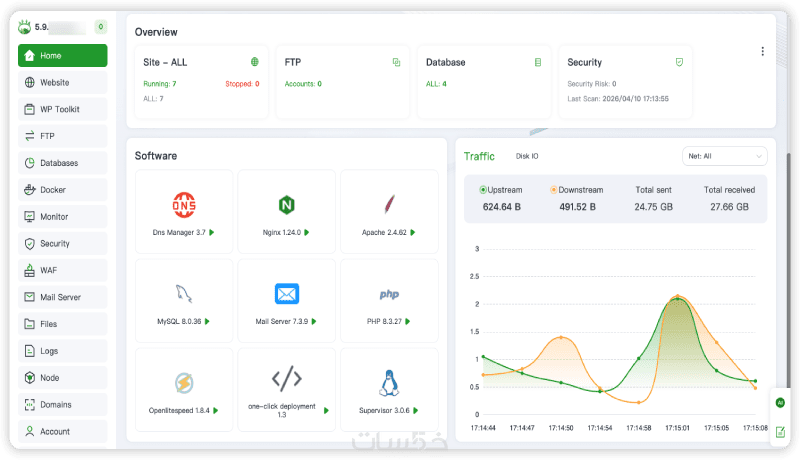The height and width of the screenshot is (460, 800).
Task: Click the Node sidebar icon
Action: point(30,378)
